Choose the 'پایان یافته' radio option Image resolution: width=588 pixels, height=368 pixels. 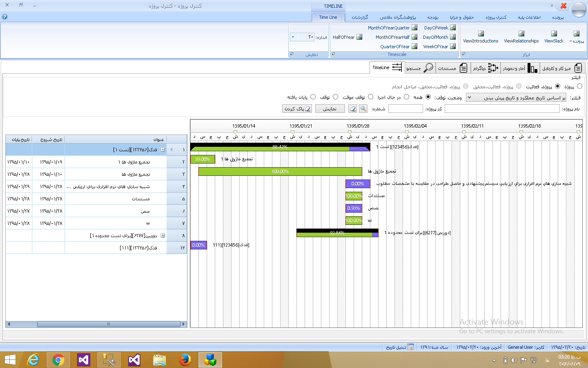313,97
